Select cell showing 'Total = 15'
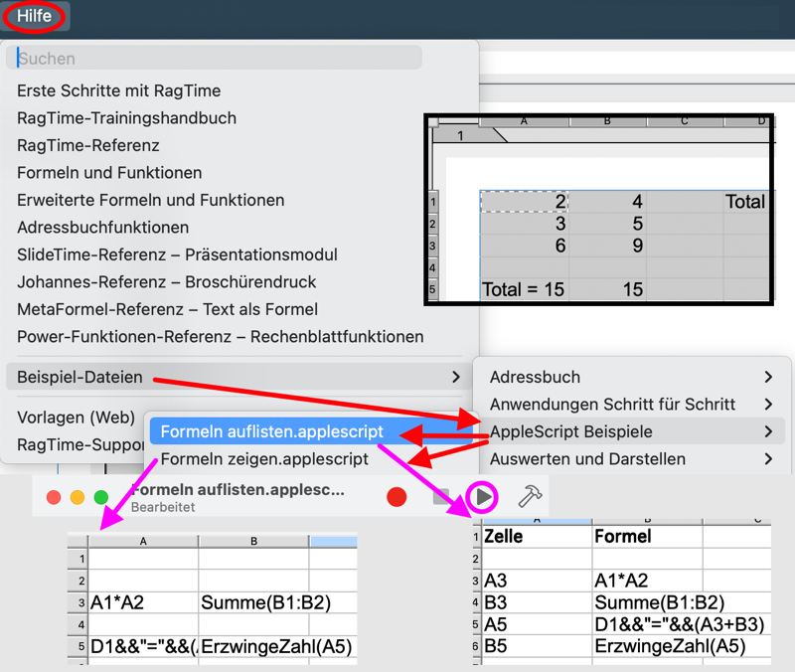Viewport: 795px width, 672px height. pos(525,289)
